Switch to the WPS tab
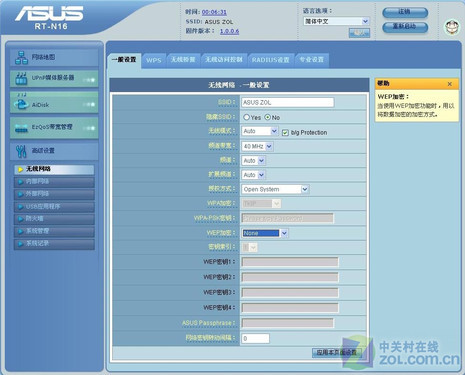 (154, 60)
